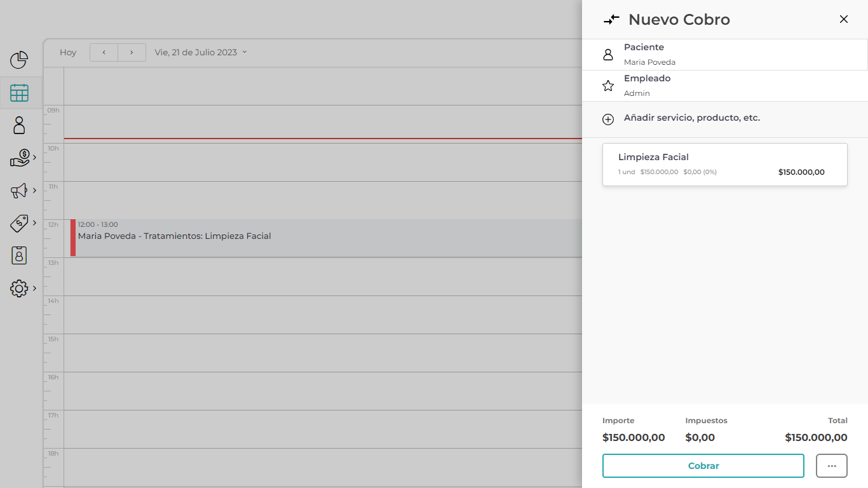Click the Impuestos $0,00 value

[700, 437]
